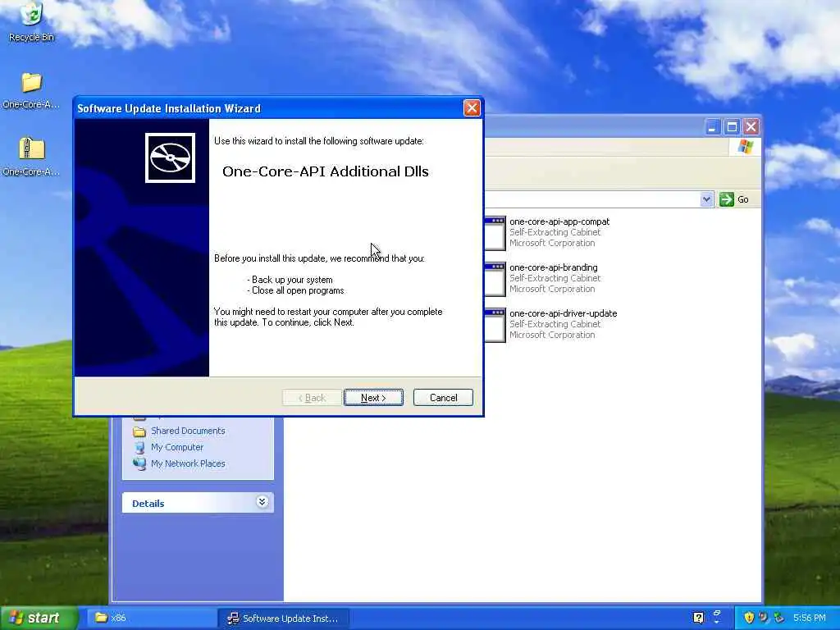Open the My Network Places icon
This screenshot has width=840, height=630.
tap(139, 463)
